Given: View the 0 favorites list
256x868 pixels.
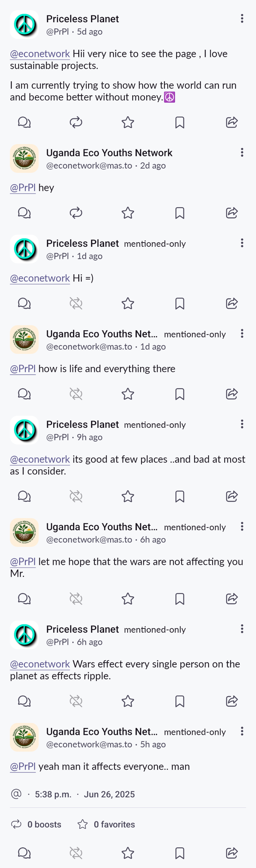Looking at the screenshot, I should pyautogui.click(x=106, y=824).
